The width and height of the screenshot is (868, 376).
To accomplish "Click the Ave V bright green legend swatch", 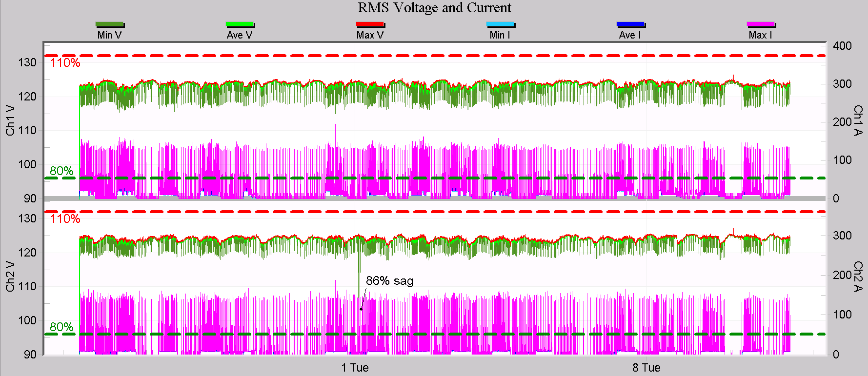I will tap(240, 24).
